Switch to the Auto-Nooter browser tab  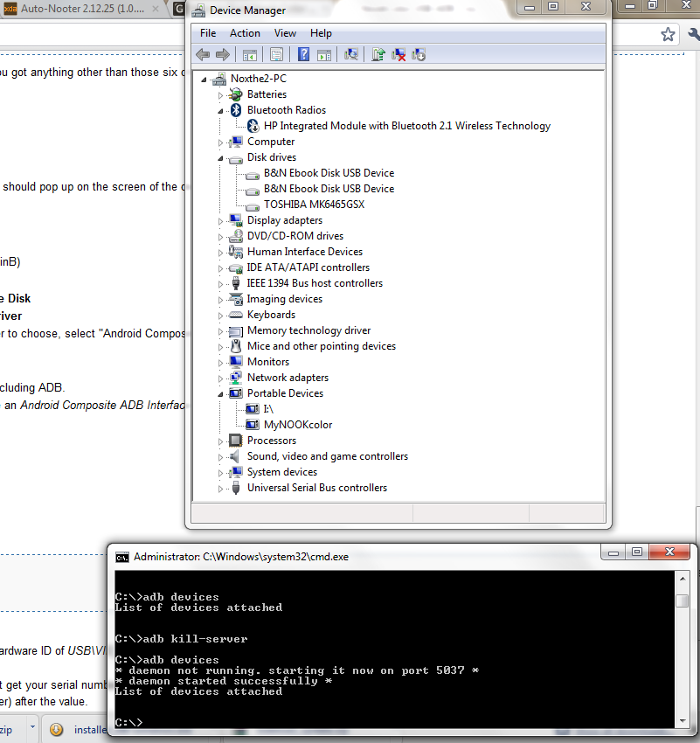tap(81, 9)
